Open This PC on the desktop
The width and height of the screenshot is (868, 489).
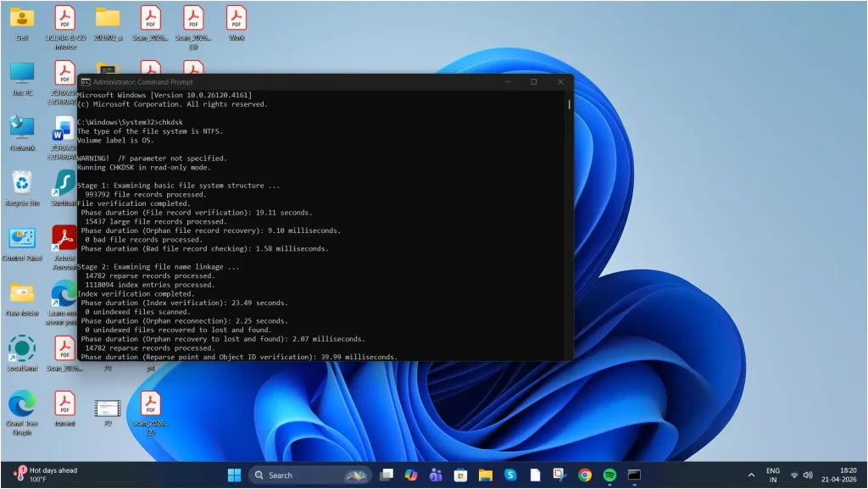[x=21, y=76]
